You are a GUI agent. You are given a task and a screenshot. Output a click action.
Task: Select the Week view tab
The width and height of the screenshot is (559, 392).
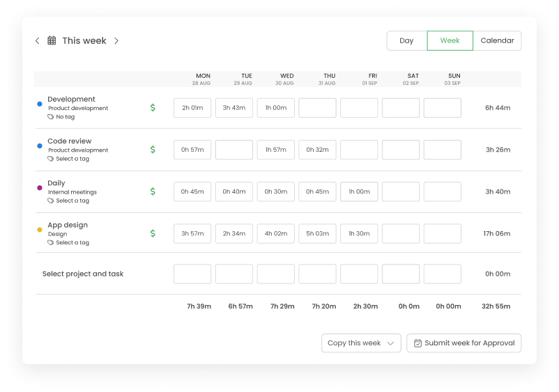[450, 40]
